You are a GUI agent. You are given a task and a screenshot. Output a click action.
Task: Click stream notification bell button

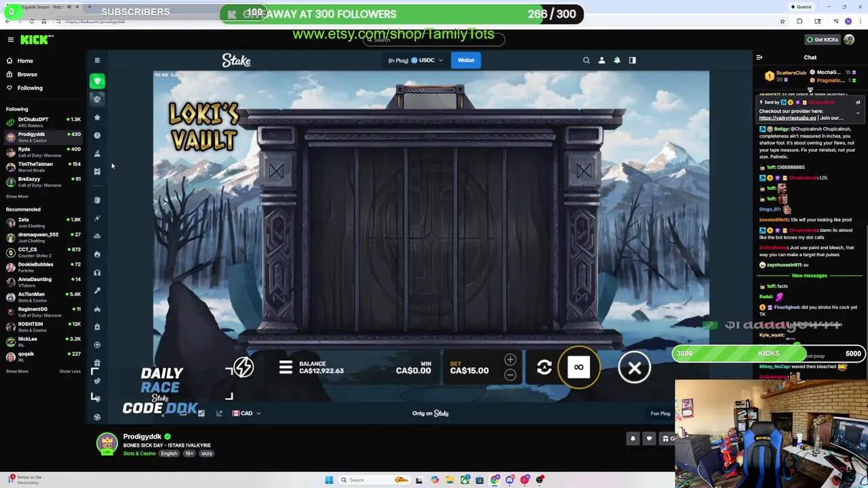coord(633,439)
